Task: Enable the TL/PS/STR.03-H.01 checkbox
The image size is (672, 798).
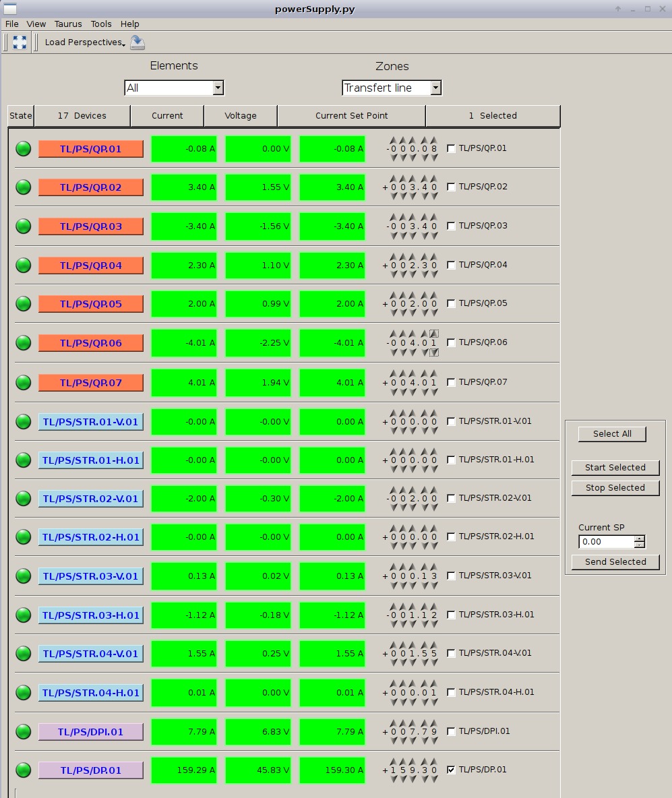Action: (x=451, y=615)
